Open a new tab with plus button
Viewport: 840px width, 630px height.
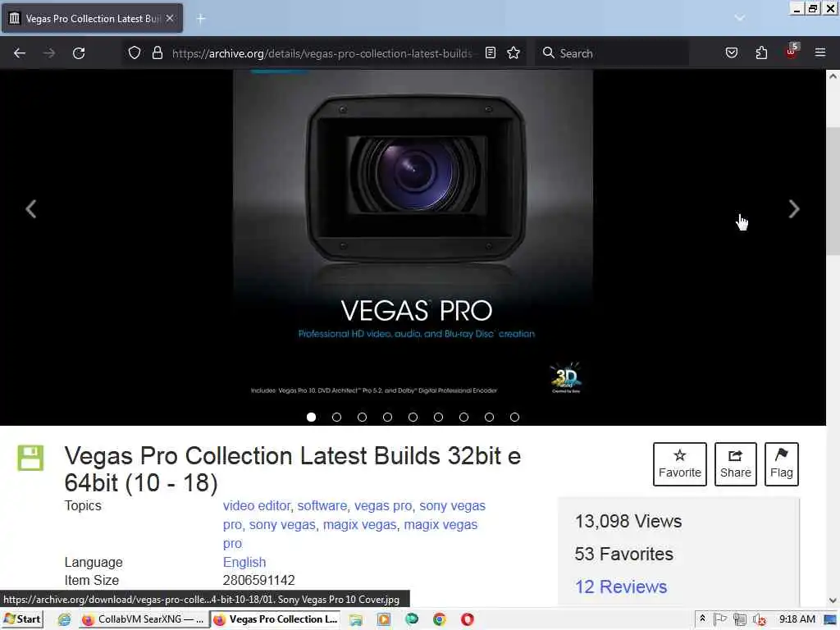tap(200, 19)
